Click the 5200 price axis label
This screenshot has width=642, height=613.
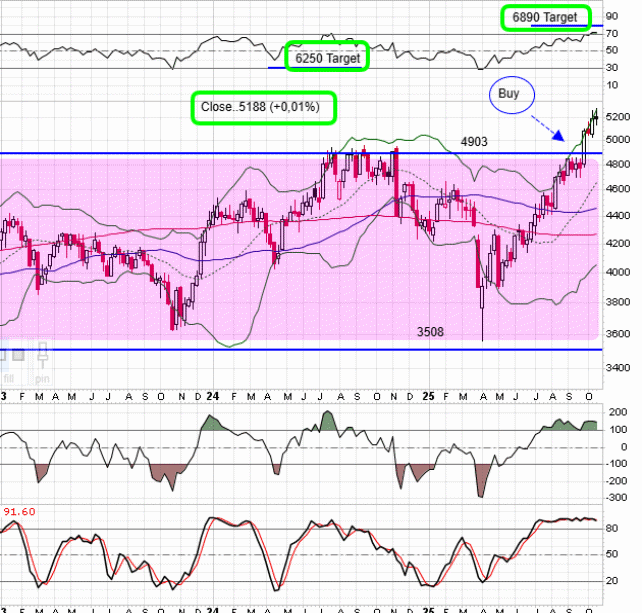point(619,117)
